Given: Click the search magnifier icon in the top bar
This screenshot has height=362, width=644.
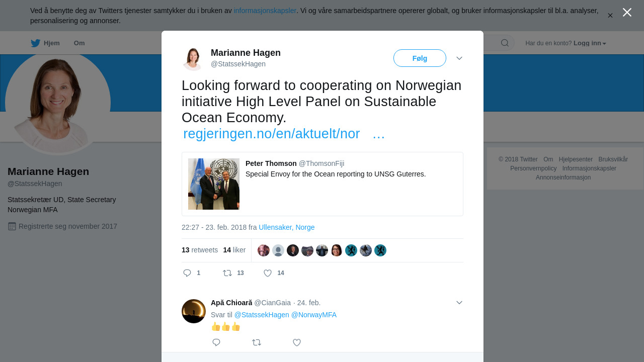Looking at the screenshot, I should pyautogui.click(x=505, y=43).
